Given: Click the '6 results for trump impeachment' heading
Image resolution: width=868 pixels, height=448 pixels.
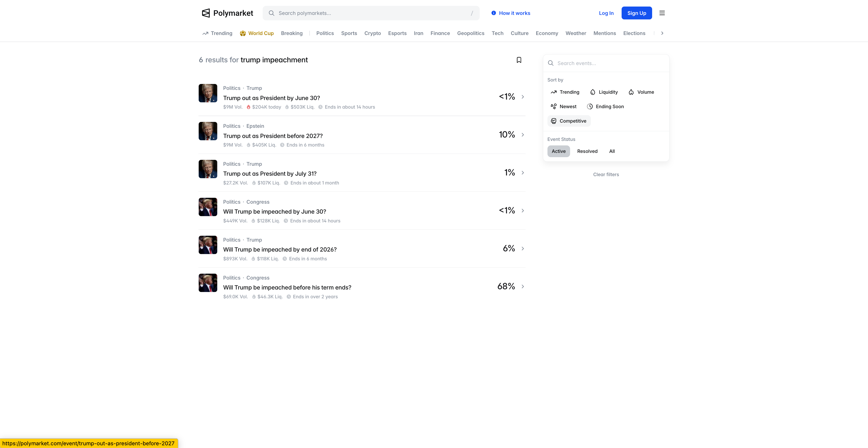Looking at the screenshot, I should (253, 60).
